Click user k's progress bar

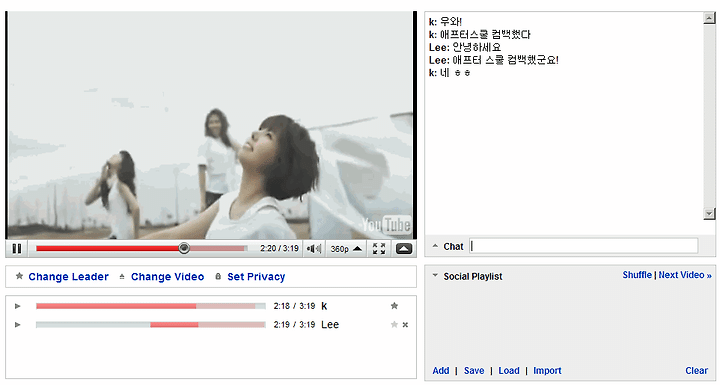(x=151, y=306)
